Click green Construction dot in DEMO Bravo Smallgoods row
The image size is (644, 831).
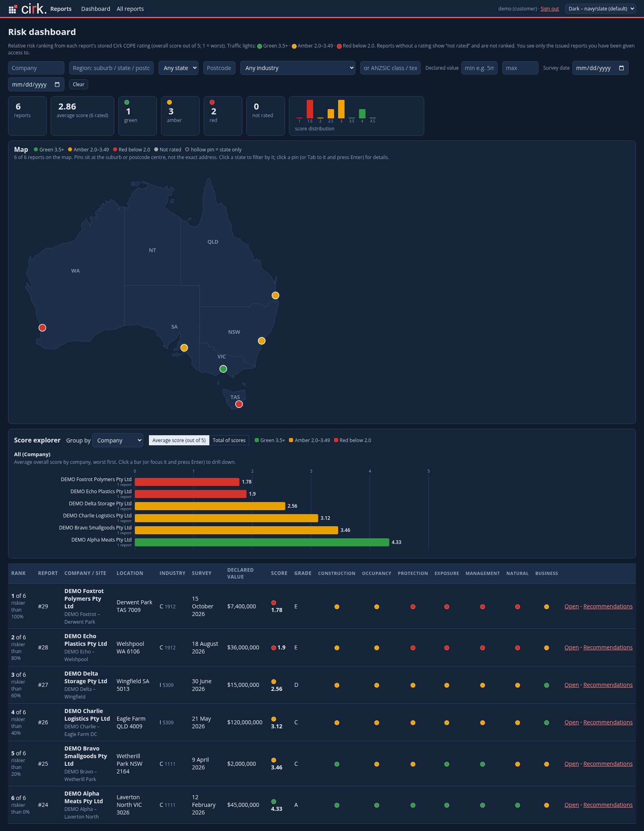coord(337,764)
